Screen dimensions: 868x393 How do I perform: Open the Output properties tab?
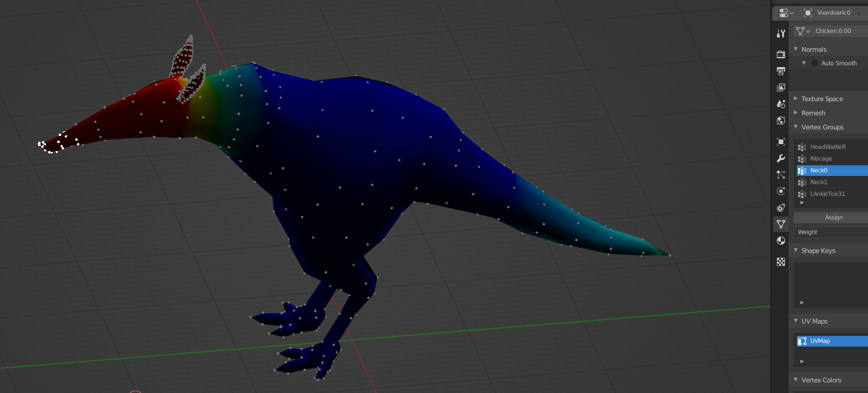click(x=781, y=71)
